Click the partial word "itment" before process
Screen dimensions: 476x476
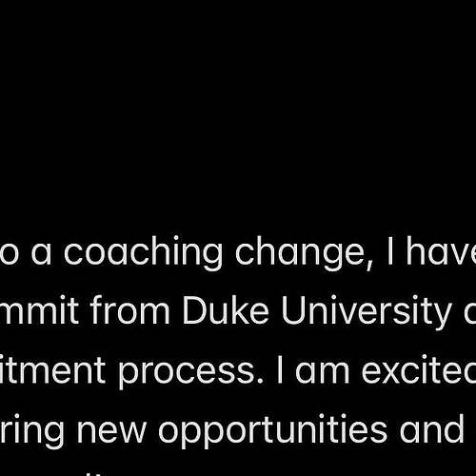click(52, 369)
